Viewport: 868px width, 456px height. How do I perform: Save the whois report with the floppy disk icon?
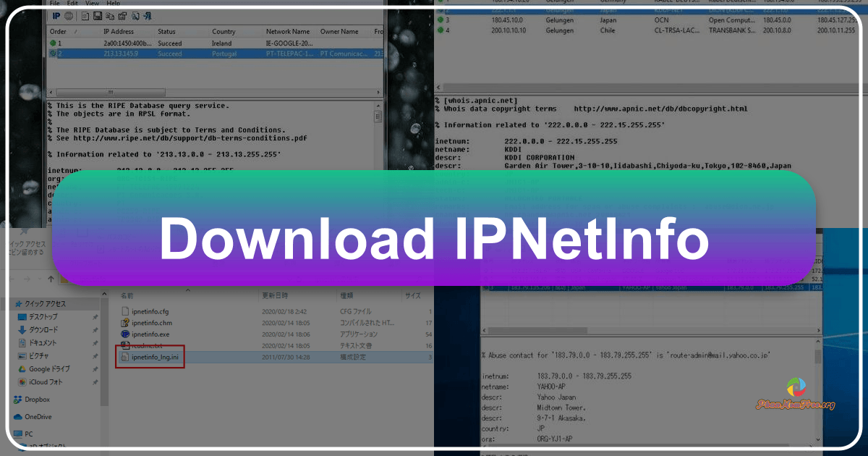click(98, 15)
